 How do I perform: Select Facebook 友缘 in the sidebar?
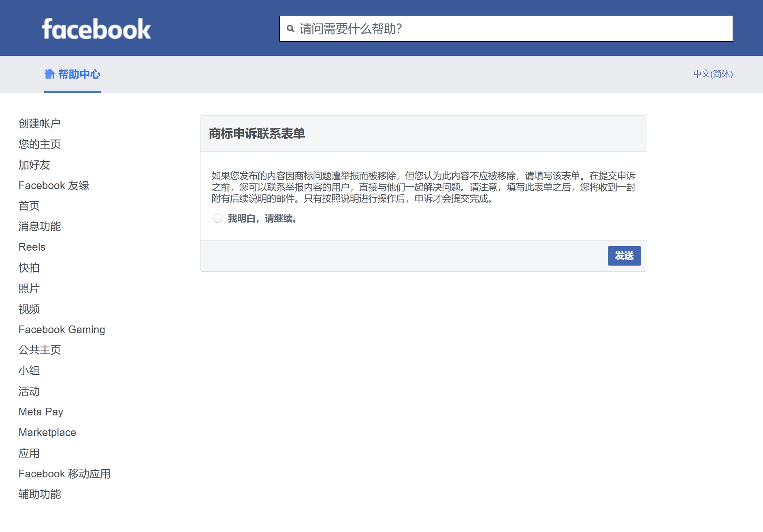pyautogui.click(x=54, y=185)
